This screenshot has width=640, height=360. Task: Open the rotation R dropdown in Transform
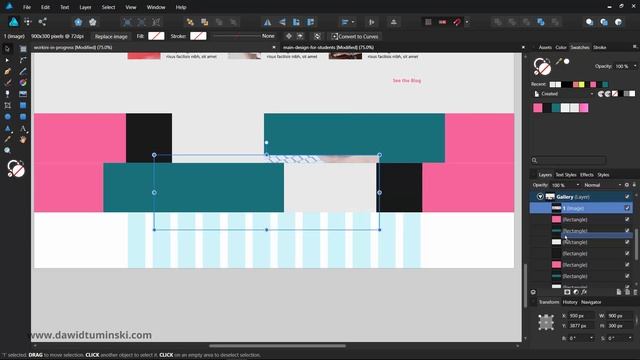[x=591, y=338]
